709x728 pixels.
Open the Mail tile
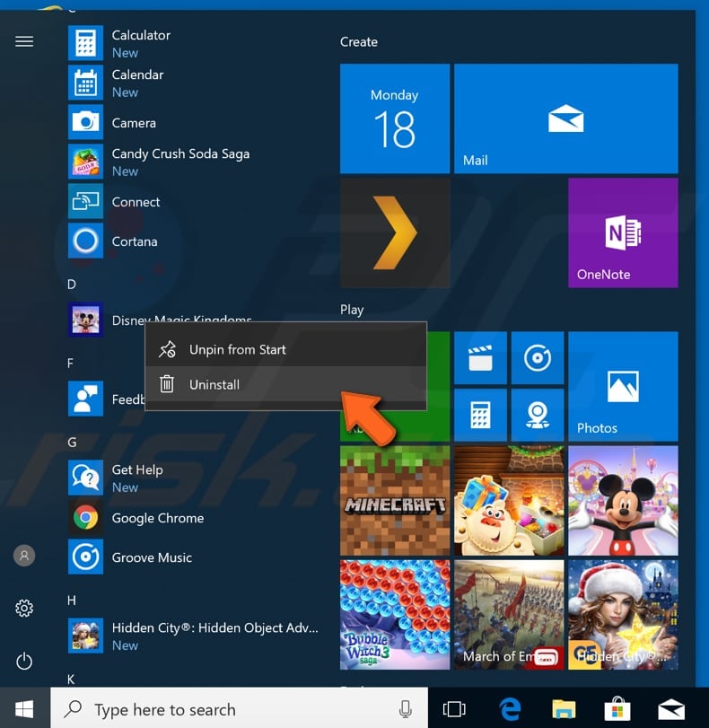tap(566, 118)
